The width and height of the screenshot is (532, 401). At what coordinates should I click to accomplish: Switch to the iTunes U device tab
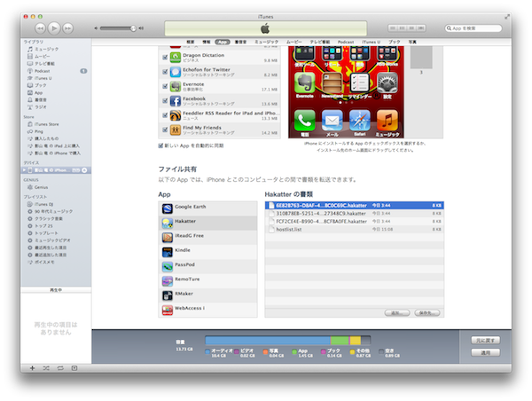pyautogui.click(x=371, y=42)
